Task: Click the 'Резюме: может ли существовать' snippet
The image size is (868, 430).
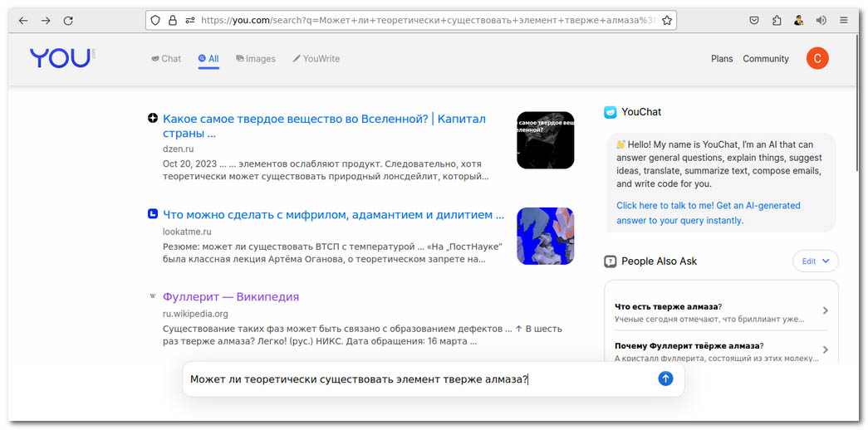Action: pos(332,252)
